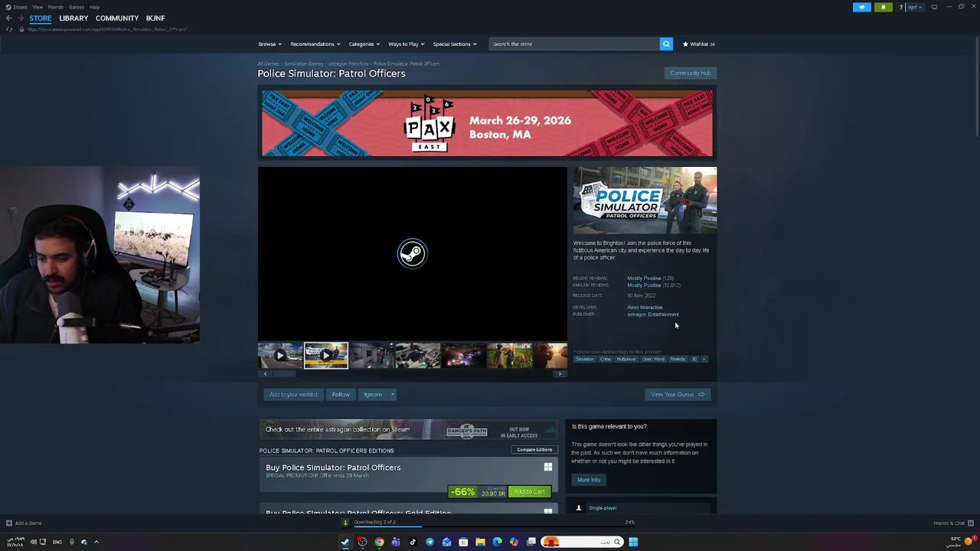
Task: Open the Ignore options dropdown arrow
Action: point(392,394)
